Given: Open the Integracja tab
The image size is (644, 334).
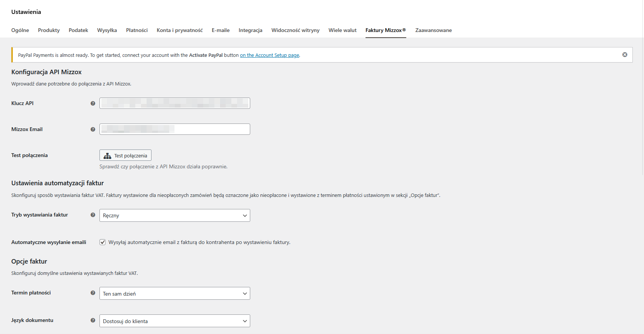Looking at the screenshot, I should click(250, 30).
